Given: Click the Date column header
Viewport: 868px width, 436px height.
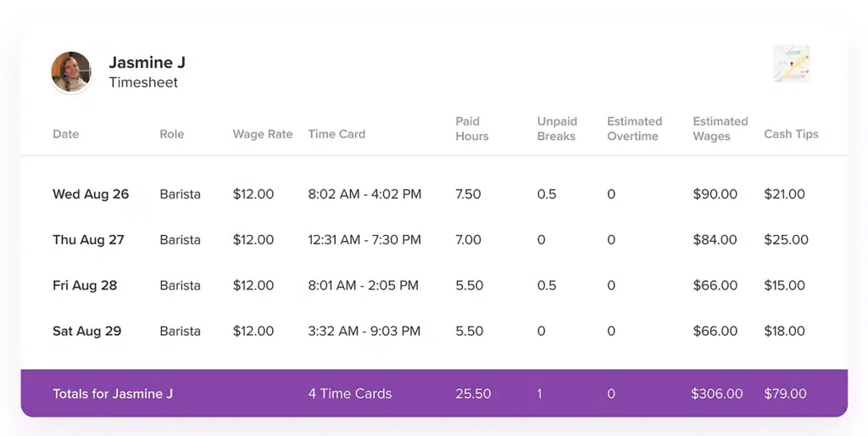Looking at the screenshot, I should [x=65, y=134].
